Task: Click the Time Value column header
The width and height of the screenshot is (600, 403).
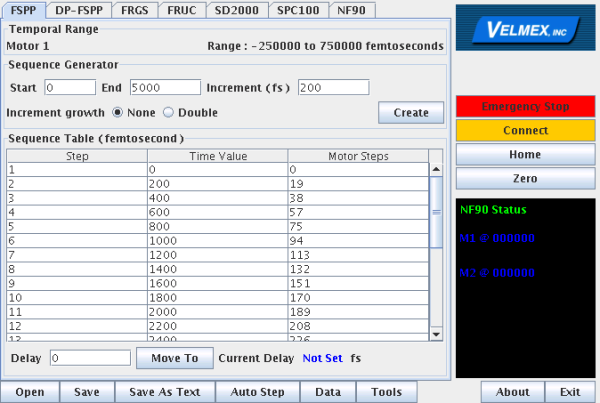Action: pyautogui.click(x=218, y=156)
